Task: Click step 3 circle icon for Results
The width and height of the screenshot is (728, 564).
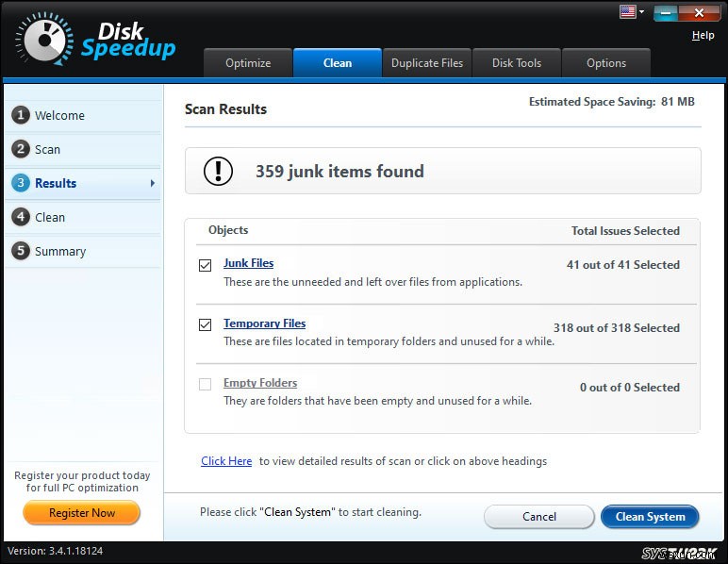Action: (21, 183)
